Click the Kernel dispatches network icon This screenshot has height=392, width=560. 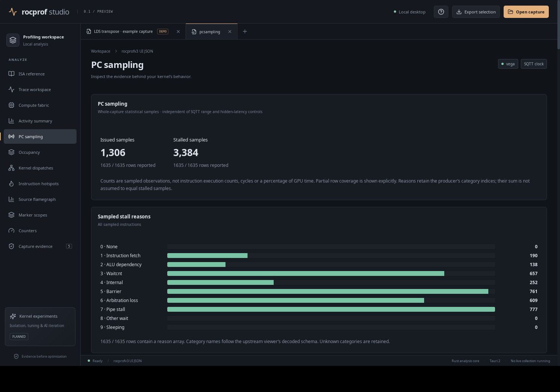(12, 168)
